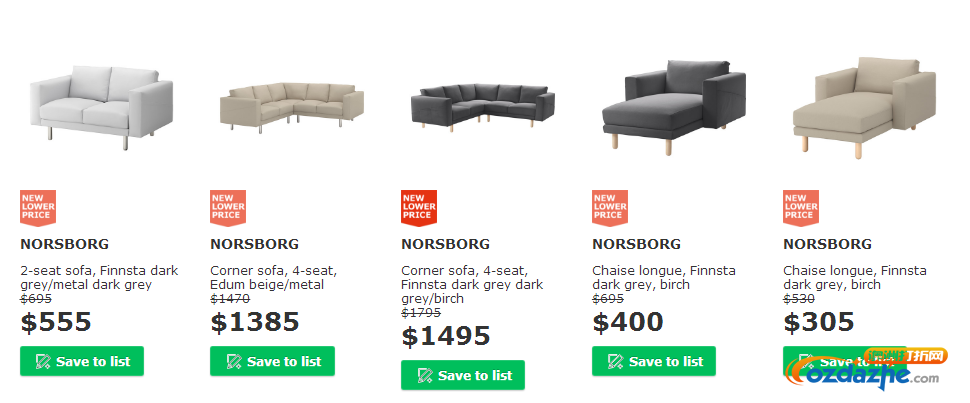
Task: Open Corner sofa Edum beige/metal description link
Action: 275,278
